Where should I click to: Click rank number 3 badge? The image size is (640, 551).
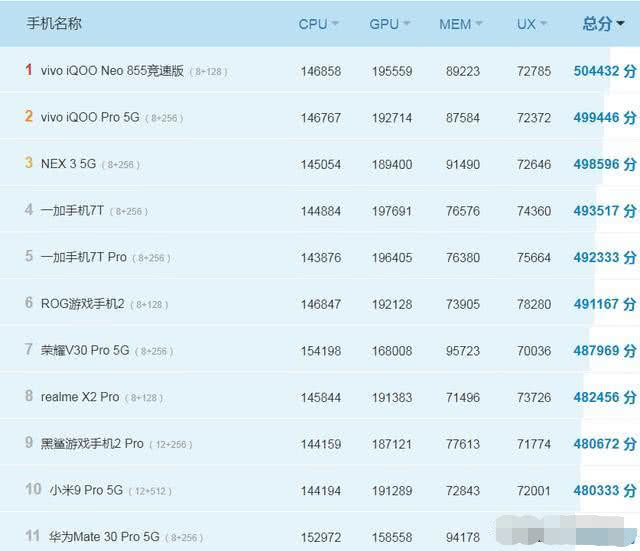click(29, 163)
